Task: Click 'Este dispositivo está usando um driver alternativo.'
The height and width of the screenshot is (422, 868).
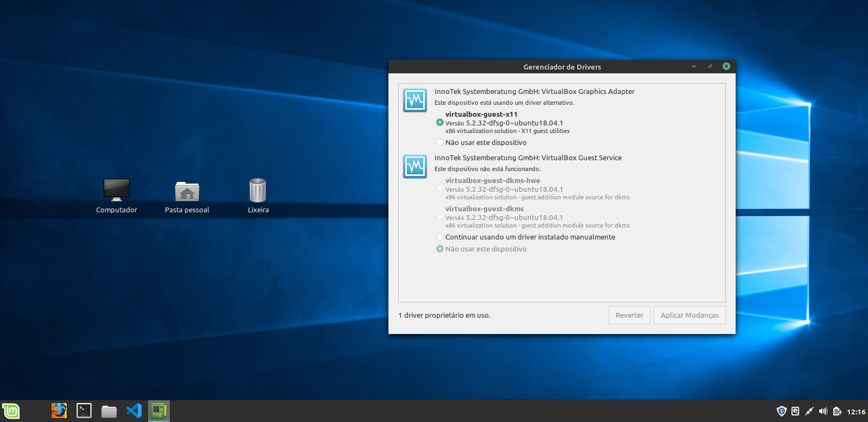Action: point(504,103)
